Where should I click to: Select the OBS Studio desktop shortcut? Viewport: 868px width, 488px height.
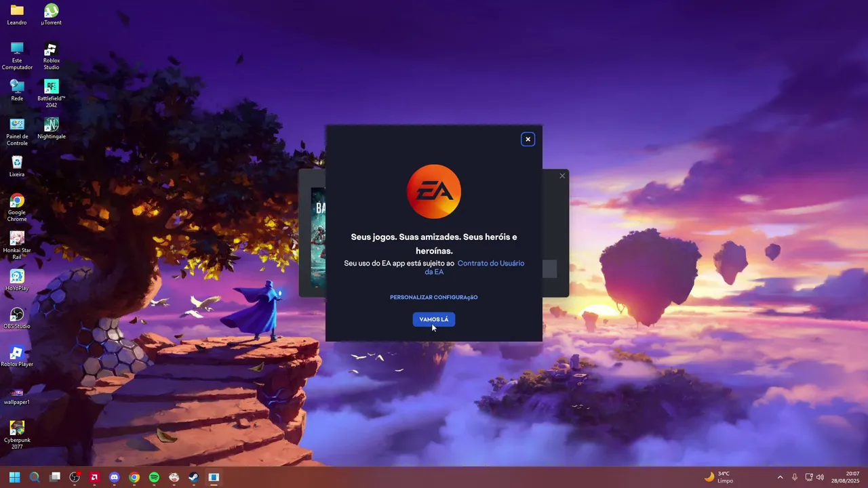coord(17,318)
